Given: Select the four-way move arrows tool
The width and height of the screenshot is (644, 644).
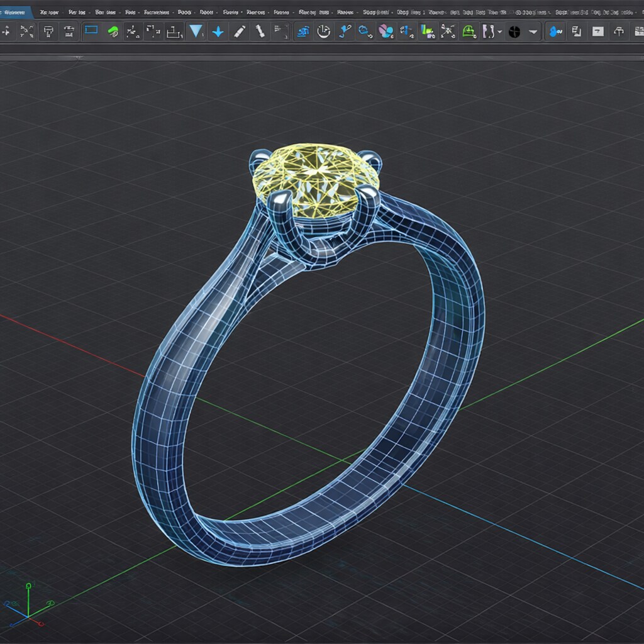Looking at the screenshot, I should (x=6, y=31).
